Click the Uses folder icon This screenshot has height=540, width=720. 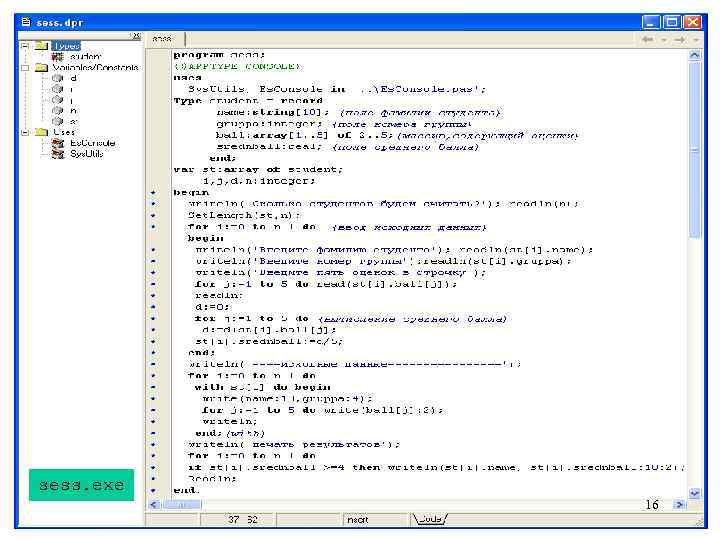pos(42,132)
